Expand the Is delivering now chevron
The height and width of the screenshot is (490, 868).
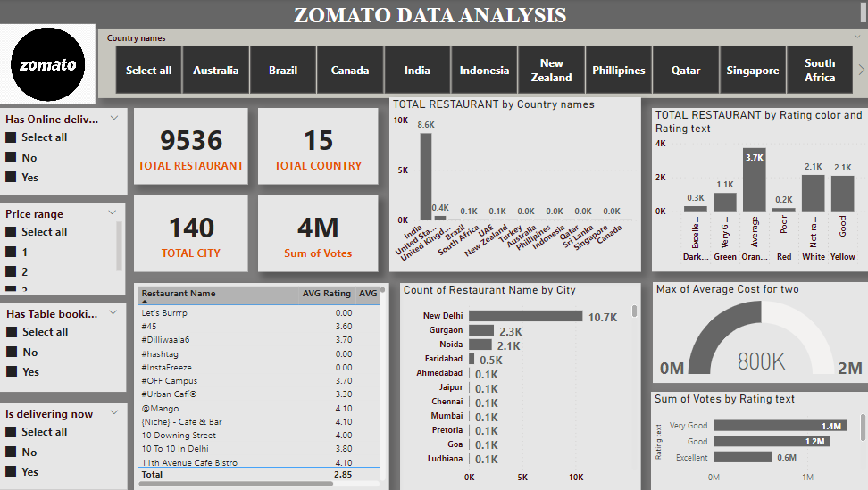(x=114, y=413)
